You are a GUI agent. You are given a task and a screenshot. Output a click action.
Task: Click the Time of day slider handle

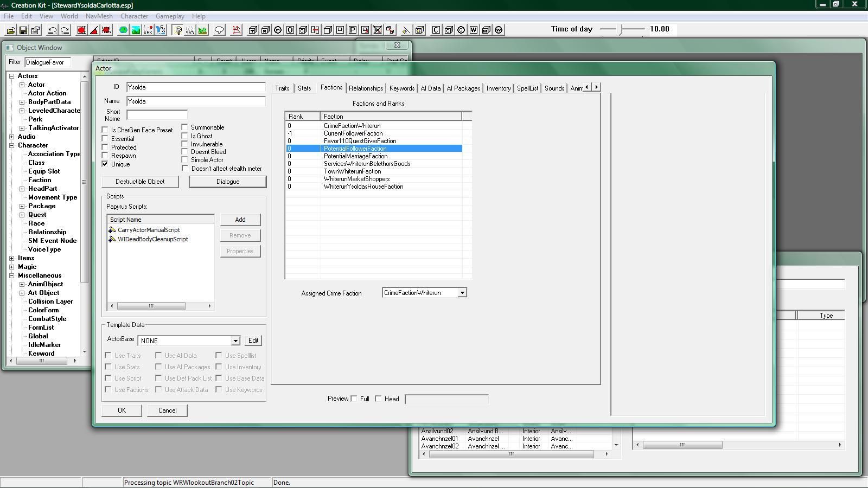pos(622,29)
